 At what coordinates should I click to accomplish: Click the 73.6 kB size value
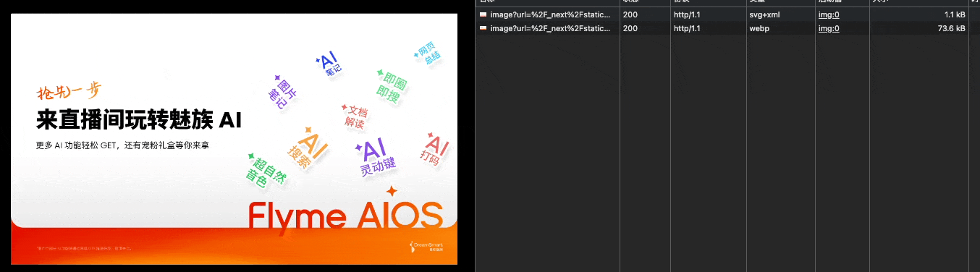point(952,28)
